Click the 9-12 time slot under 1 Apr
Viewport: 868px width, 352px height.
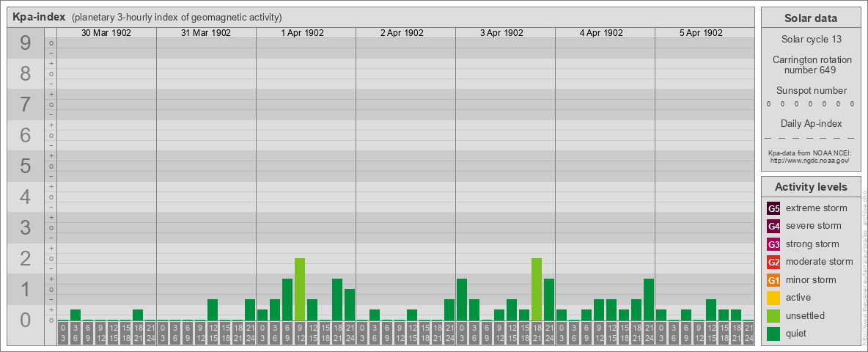[x=300, y=334]
